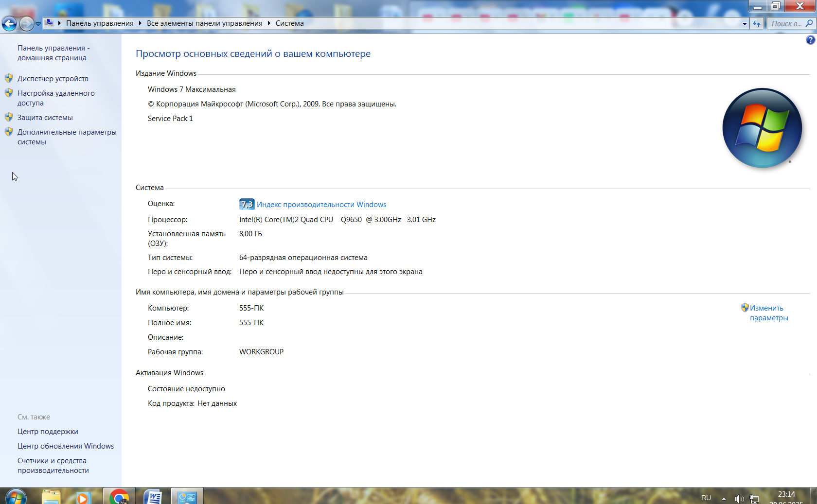Open Индекс производительности Windows link
817x504 pixels.
click(321, 205)
